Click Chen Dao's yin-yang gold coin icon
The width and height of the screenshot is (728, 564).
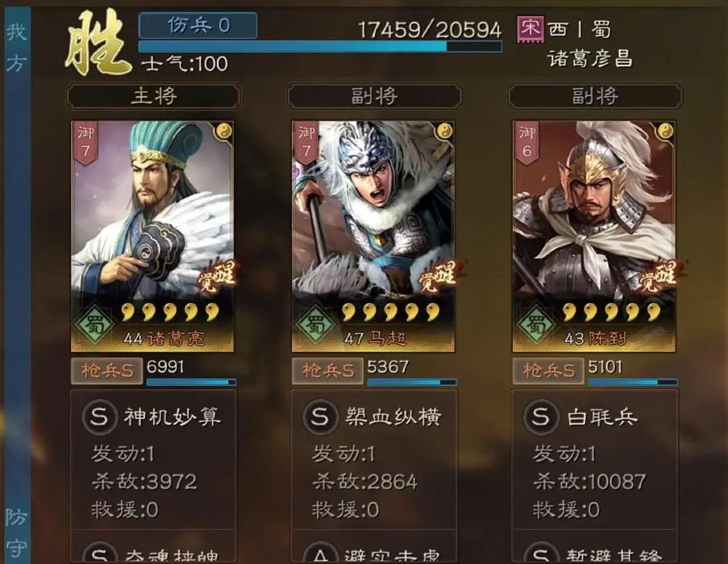coord(665,132)
